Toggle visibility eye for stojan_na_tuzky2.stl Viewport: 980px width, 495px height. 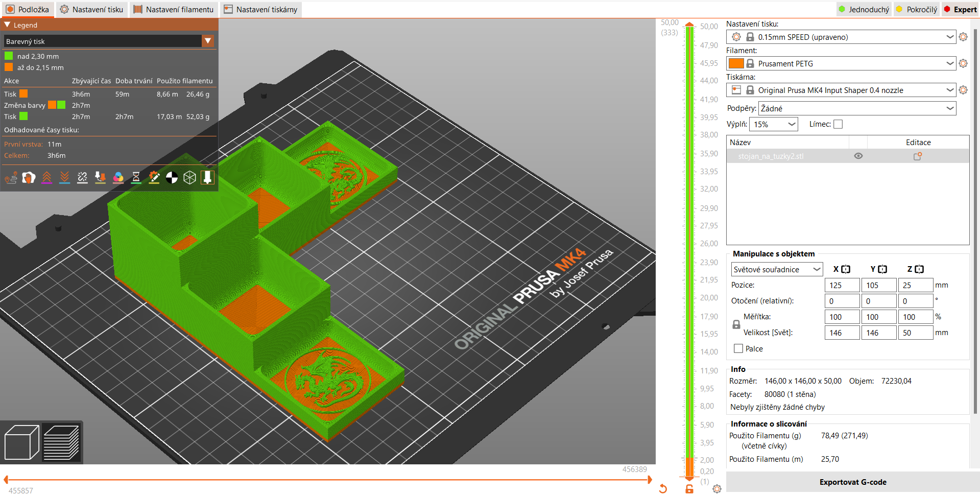tap(858, 156)
